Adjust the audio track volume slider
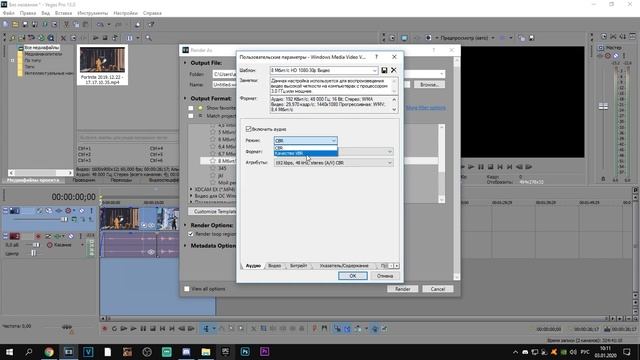The height and width of the screenshot is (360, 640). point(36,245)
